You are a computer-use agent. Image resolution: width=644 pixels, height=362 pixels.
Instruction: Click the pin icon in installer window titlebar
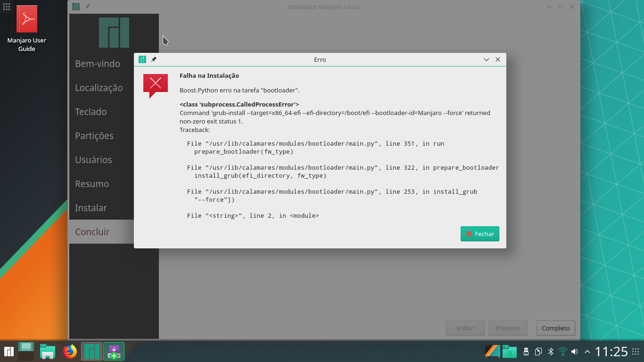(x=87, y=7)
